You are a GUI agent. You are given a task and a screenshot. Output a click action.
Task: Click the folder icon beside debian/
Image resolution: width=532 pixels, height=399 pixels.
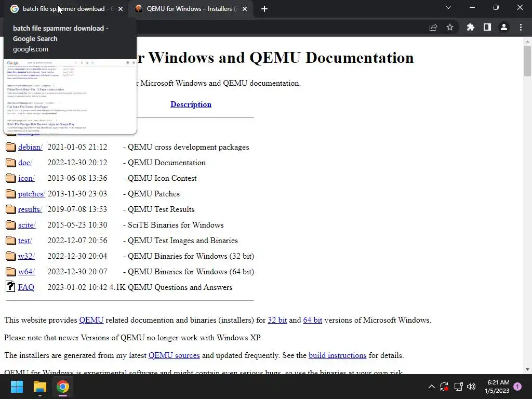point(10,147)
